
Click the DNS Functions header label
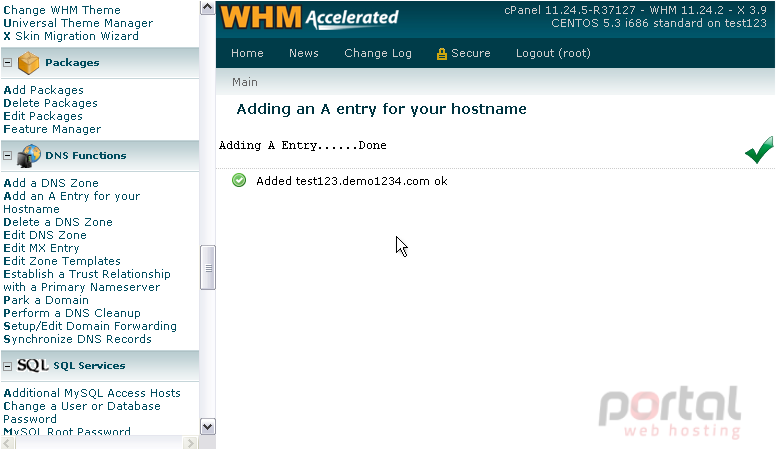86,156
